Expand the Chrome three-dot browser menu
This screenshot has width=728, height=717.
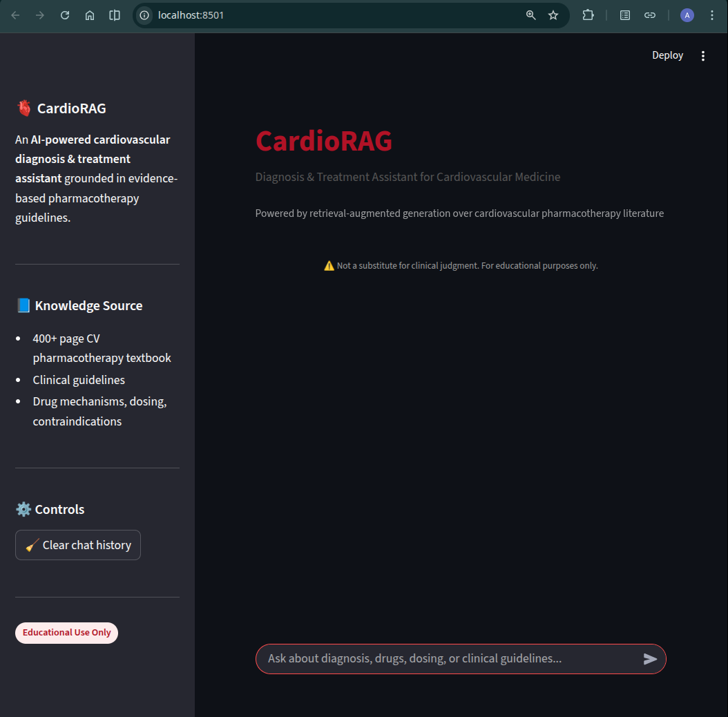[x=712, y=15]
